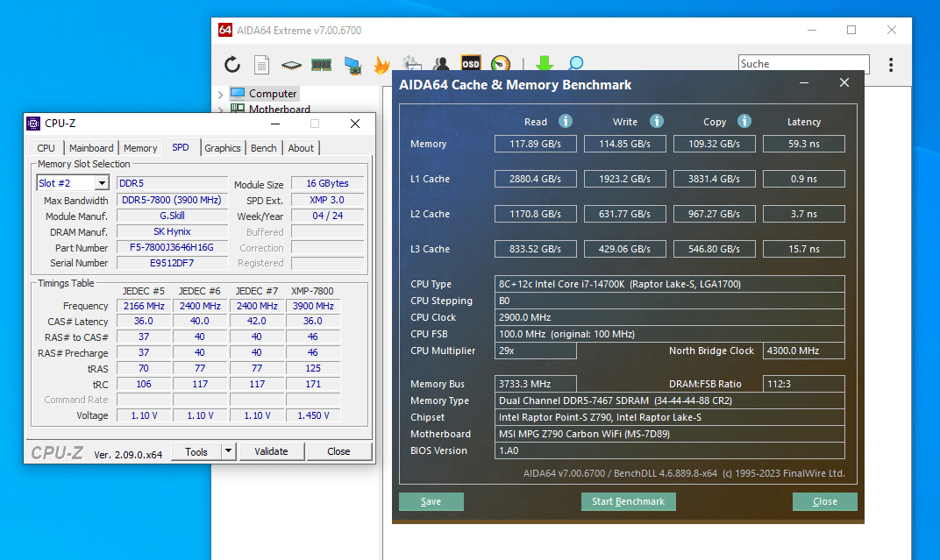
Task: Click the Part Number F5-7800J3646H16G field
Action: click(x=172, y=247)
